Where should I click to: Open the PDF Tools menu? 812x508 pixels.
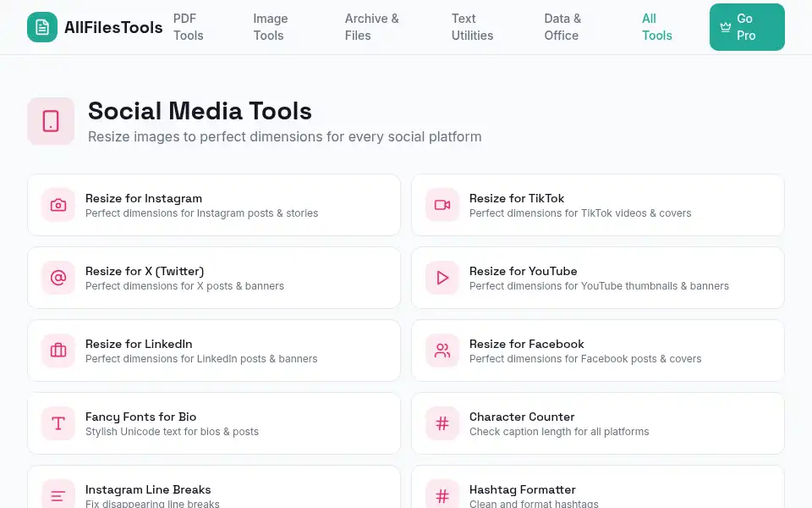(189, 27)
